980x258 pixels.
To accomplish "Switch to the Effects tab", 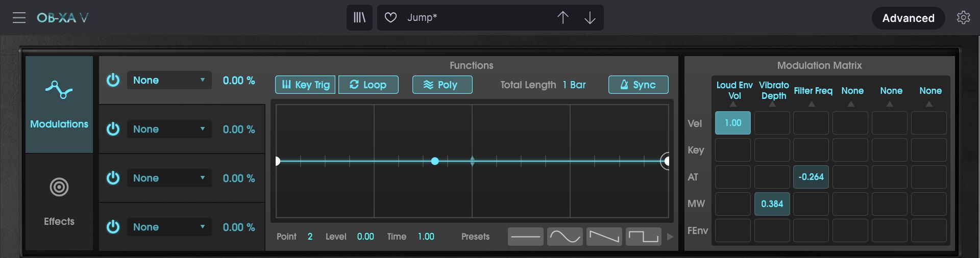I will tap(59, 202).
